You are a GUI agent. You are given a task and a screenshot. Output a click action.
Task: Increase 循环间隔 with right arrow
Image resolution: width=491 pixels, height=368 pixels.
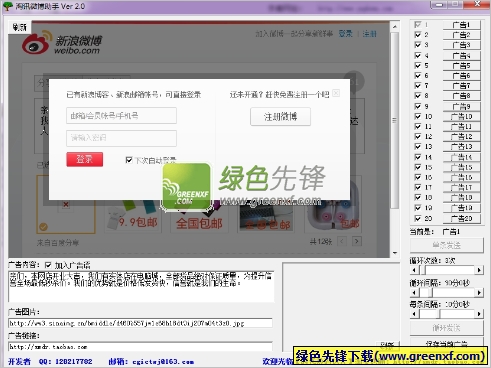coord(479,293)
